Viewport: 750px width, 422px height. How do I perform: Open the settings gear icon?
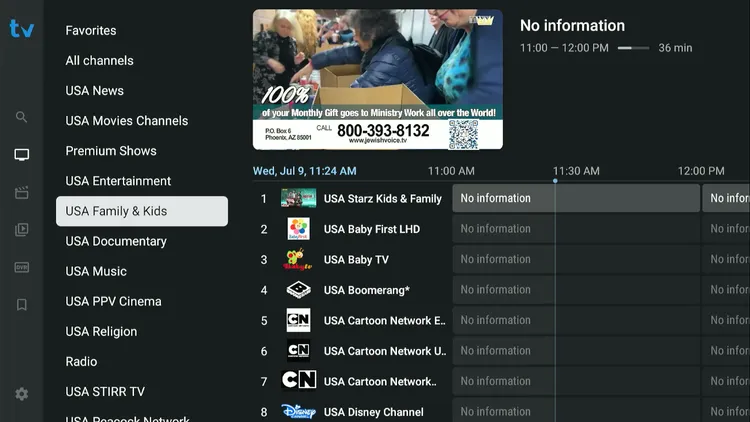[22, 394]
